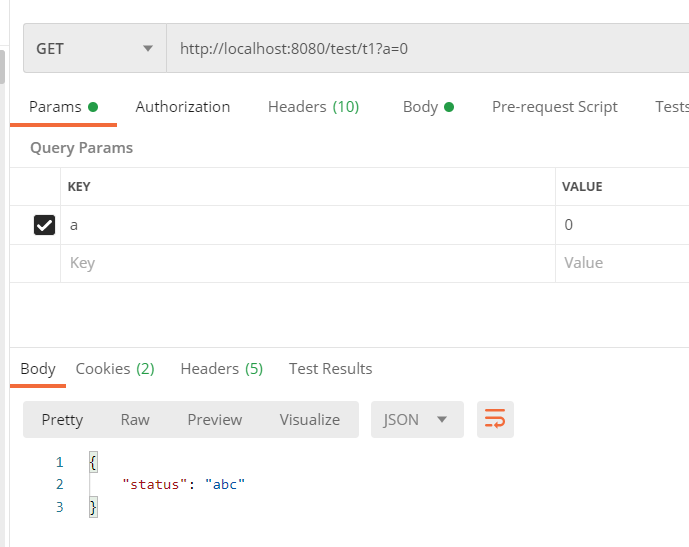Click the "status" key in response
The width and height of the screenshot is (689, 547).
pos(155,485)
